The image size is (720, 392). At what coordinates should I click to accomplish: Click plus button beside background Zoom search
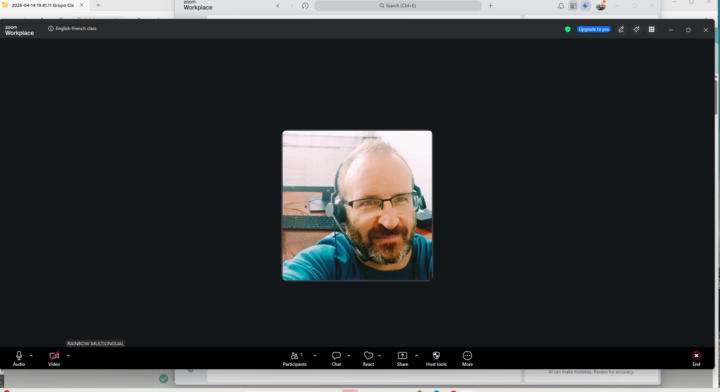490,6
